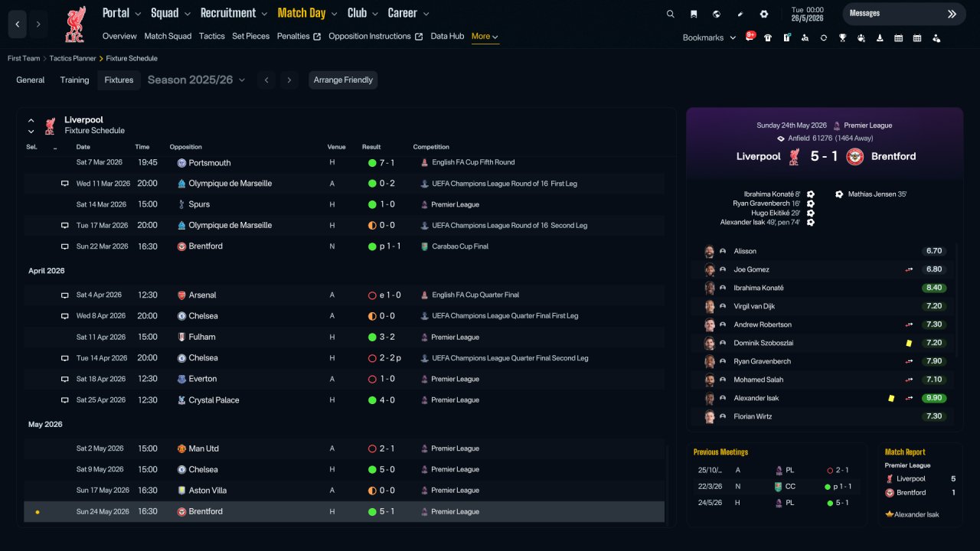This screenshot has width=980, height=551.
Task: Click Ibrahima Konaté's 8.40 rating
Action: (x=934, y=288)
